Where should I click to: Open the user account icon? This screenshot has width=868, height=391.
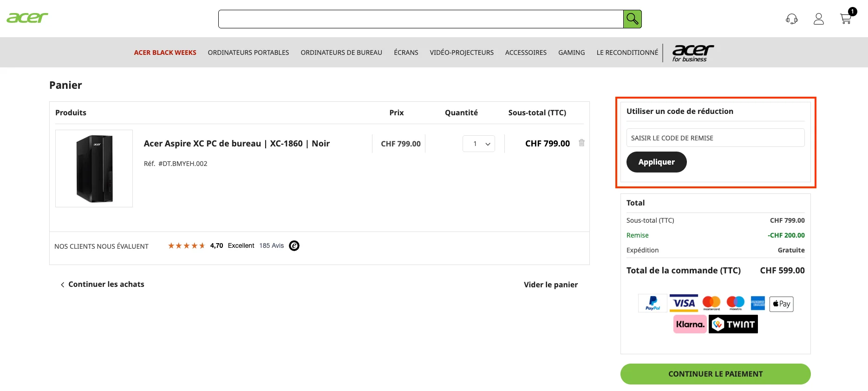819,19
